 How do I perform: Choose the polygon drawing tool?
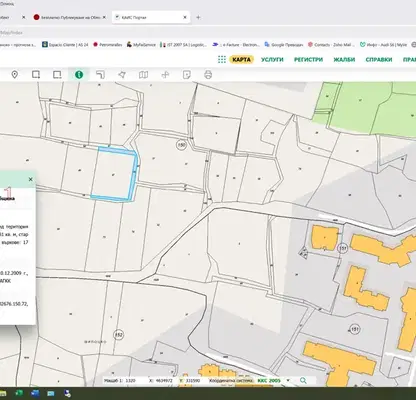[x=122, y=75]
